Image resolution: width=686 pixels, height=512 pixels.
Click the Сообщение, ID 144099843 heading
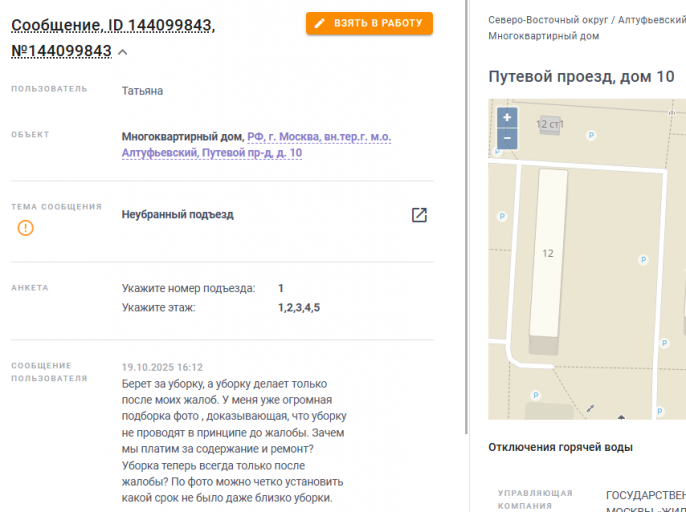[x=112, y=24]
